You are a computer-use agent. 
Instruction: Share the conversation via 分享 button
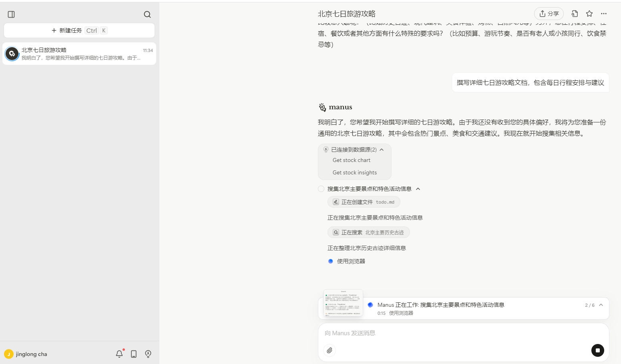click(x=549, y=13)
